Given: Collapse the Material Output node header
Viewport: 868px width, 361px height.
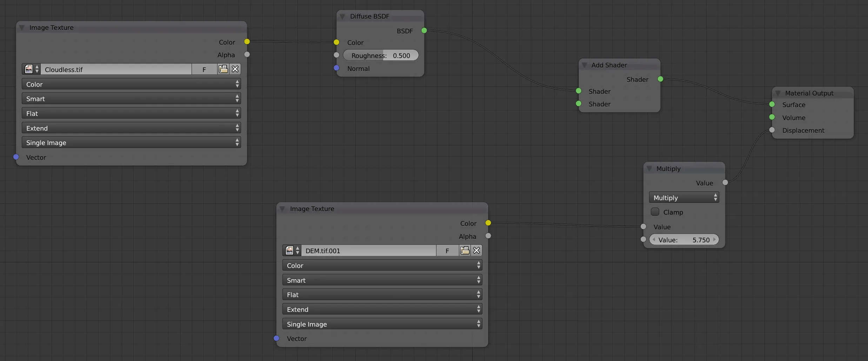Looking at the screenshot, I should point(778,93).
